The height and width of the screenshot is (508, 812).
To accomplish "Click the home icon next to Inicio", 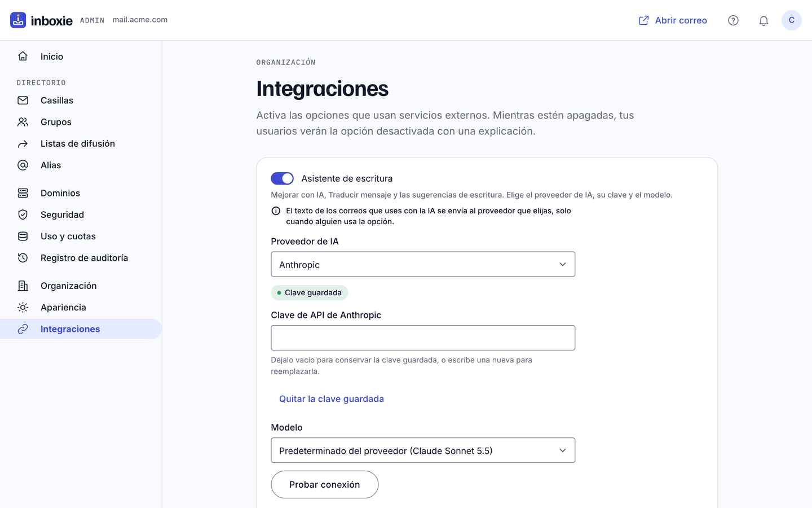I will (23, 56).
